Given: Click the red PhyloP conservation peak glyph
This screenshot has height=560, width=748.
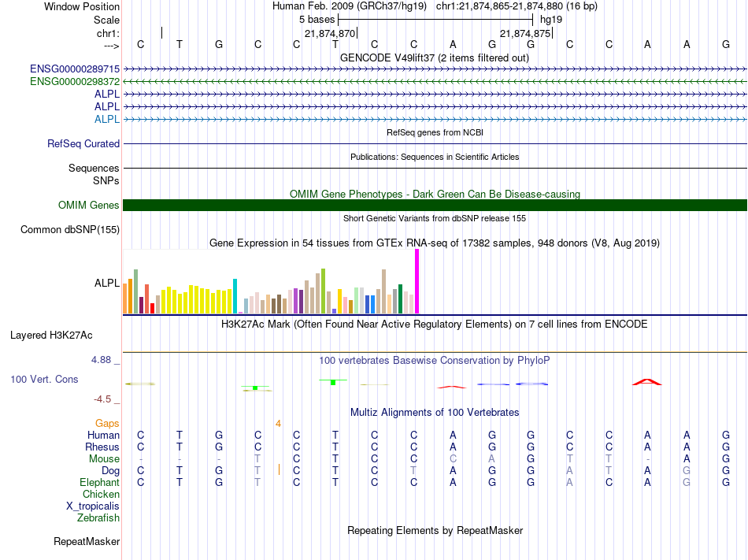Looking at the screenshot, I should (x=646, y=382).
